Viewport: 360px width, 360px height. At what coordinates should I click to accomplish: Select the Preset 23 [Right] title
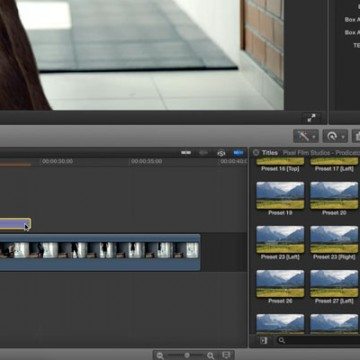pos(334,243)
